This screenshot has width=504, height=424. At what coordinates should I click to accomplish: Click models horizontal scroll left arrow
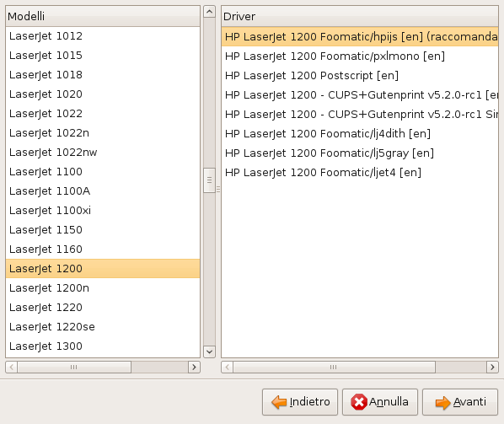(x=12, y=368)
